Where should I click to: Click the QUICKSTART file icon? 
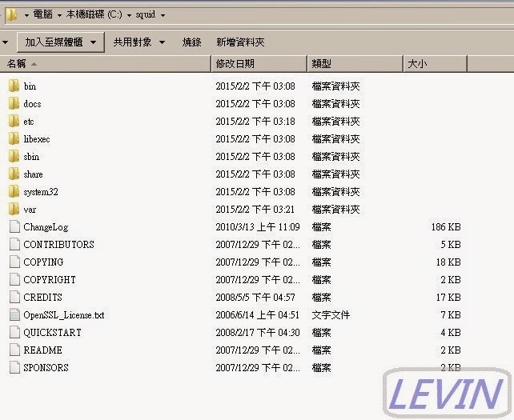pyautogui.click(x=14, y=333)
